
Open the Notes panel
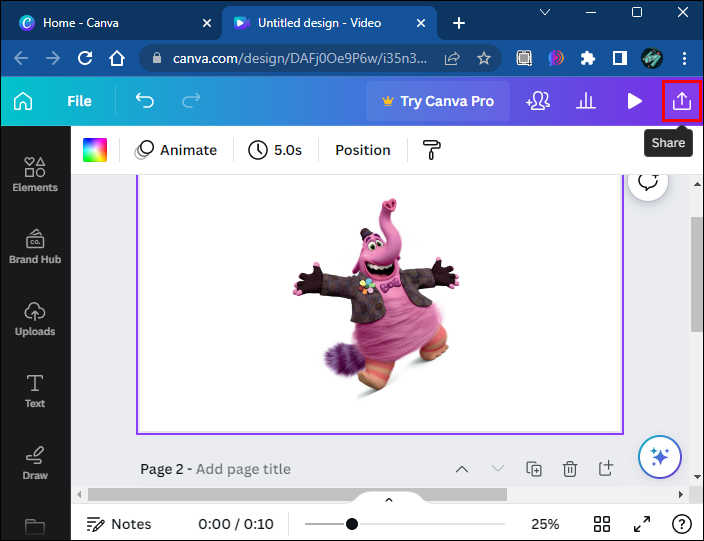pos(119,524)
